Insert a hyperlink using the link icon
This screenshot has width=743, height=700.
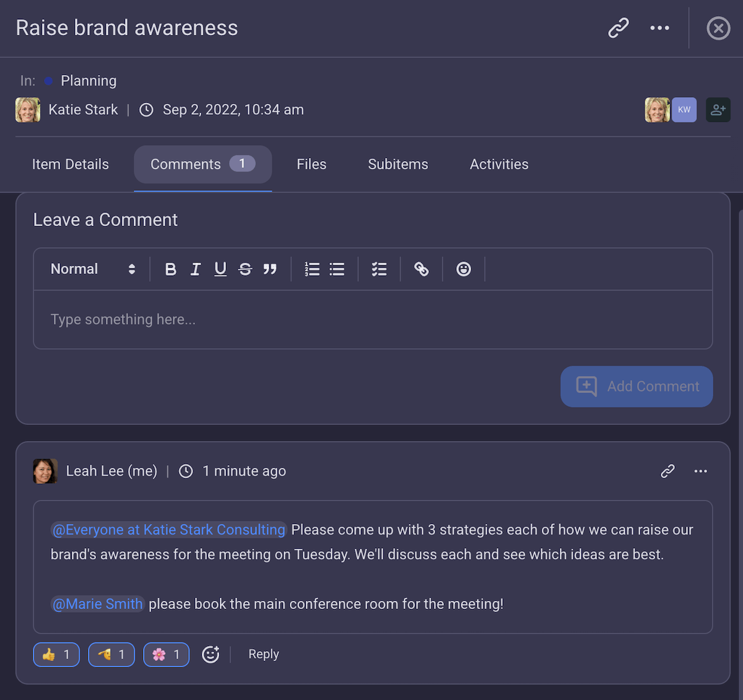422,269
